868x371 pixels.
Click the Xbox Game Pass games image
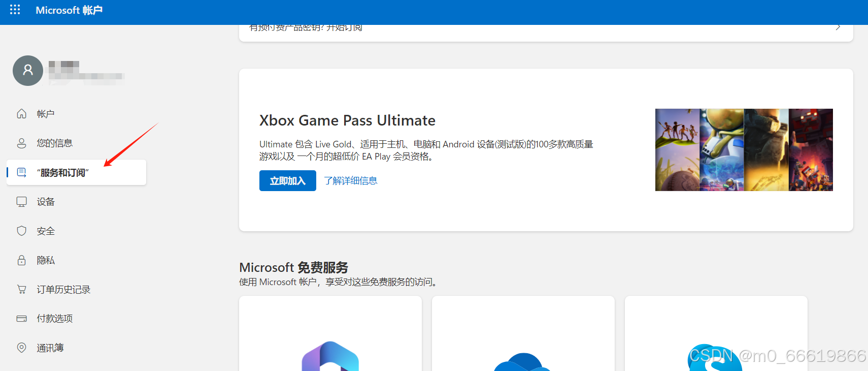coord(744,150)
